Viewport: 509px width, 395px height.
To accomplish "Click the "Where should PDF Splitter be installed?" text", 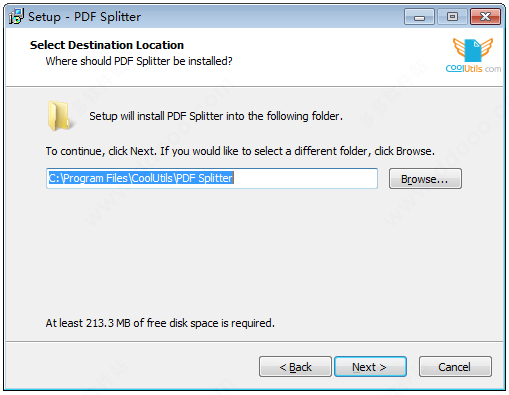I will point(139,61).
